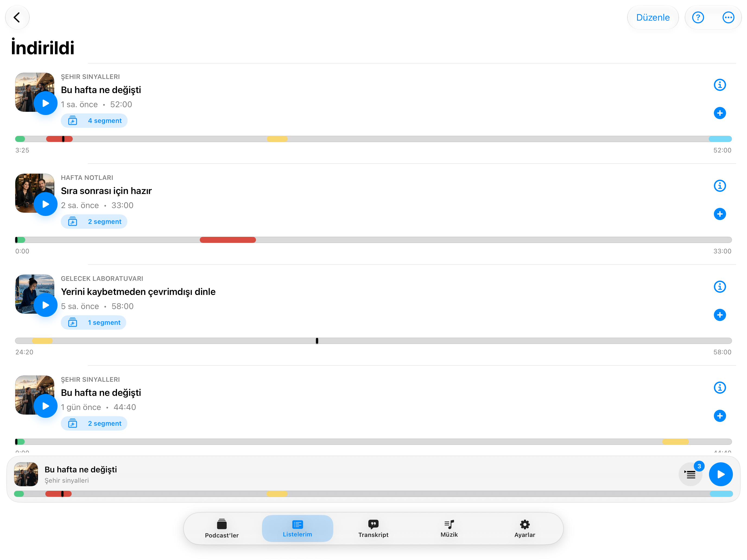Click yellow segment on 44:40 episode progress bar

pos(675,442)
